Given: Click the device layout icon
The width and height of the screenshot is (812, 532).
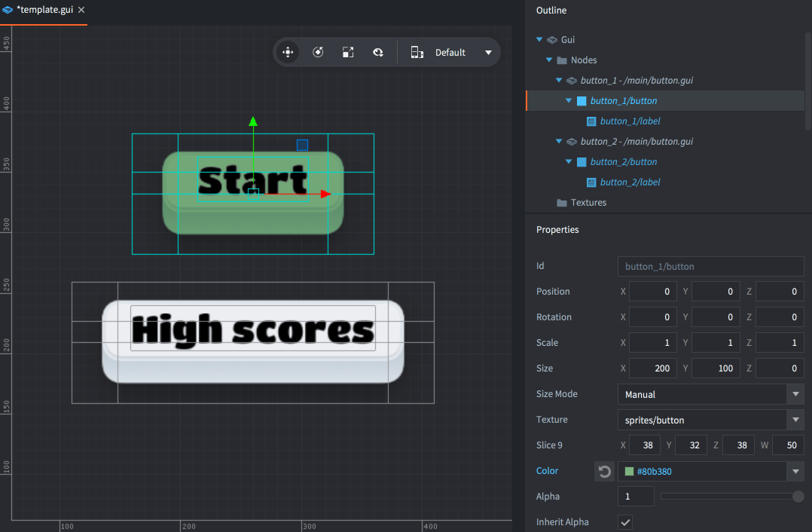Looking at the screenshot, I should [x=417, y=52].
